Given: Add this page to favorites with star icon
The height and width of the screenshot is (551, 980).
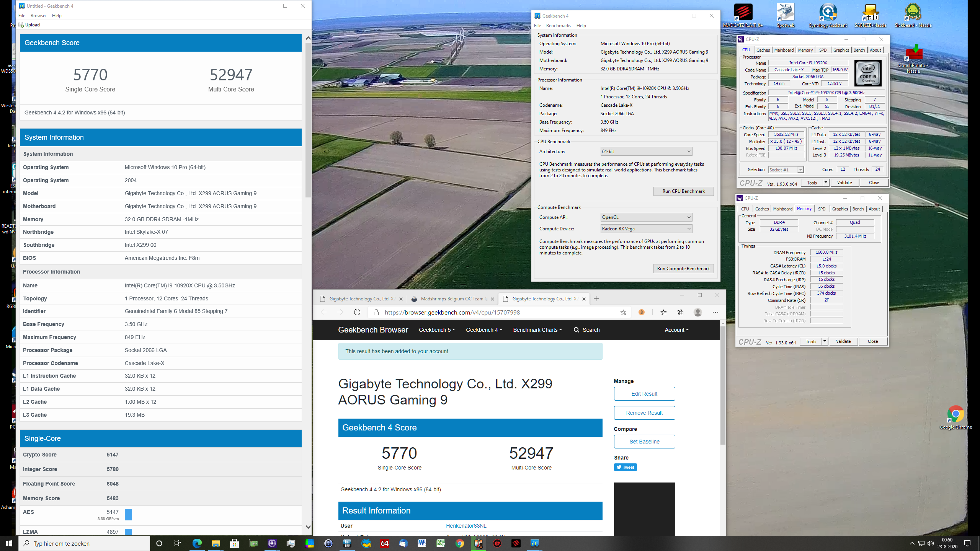Looking at the screenshot, I should point(623,312).
